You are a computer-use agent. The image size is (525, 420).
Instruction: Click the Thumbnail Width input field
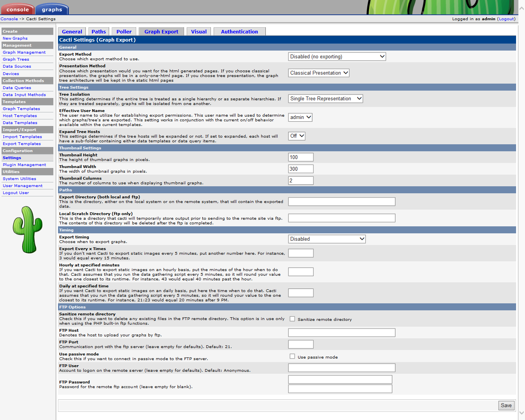[301, 169]
